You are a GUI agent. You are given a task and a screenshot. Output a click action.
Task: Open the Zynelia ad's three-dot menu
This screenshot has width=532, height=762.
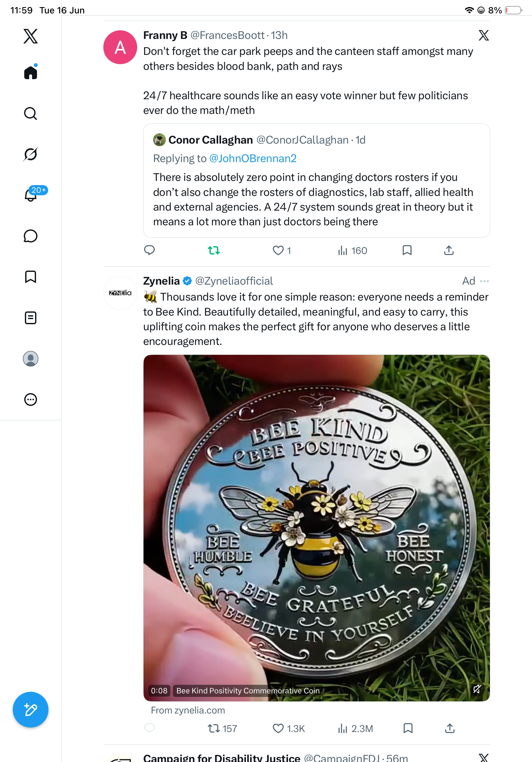point(484,281)
